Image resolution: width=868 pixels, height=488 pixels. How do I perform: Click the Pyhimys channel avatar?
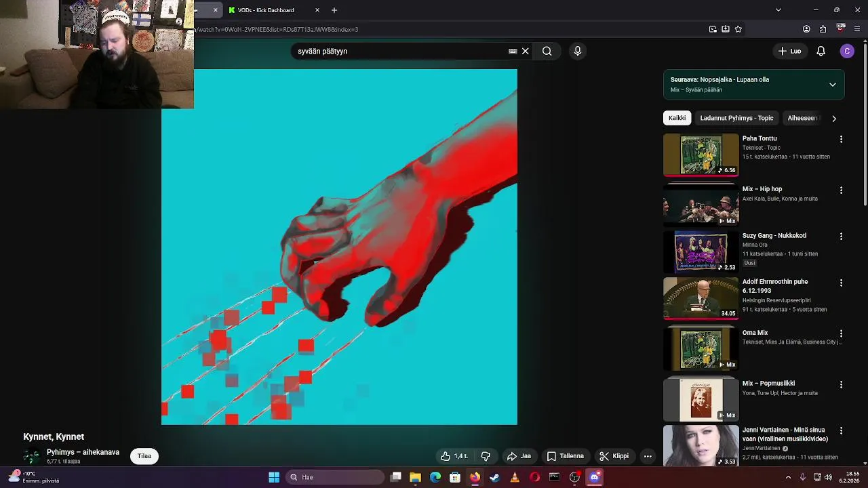[31, 456]
